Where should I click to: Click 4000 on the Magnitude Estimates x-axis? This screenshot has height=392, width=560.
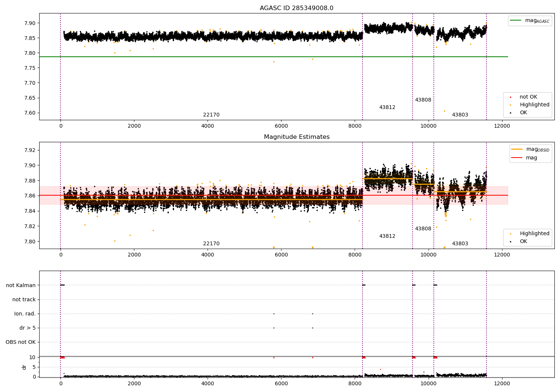click(208, 255)
